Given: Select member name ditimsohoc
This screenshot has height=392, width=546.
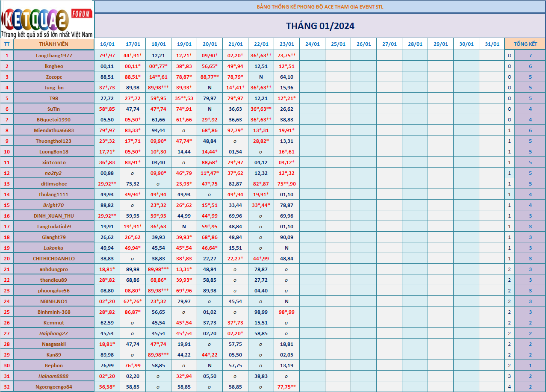Looking at the screenshot, I should (54, 184).
